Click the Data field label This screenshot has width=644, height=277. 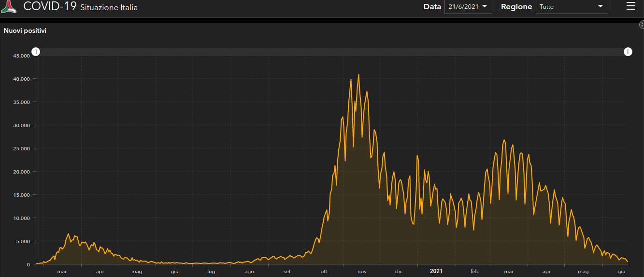pos(432,7)
